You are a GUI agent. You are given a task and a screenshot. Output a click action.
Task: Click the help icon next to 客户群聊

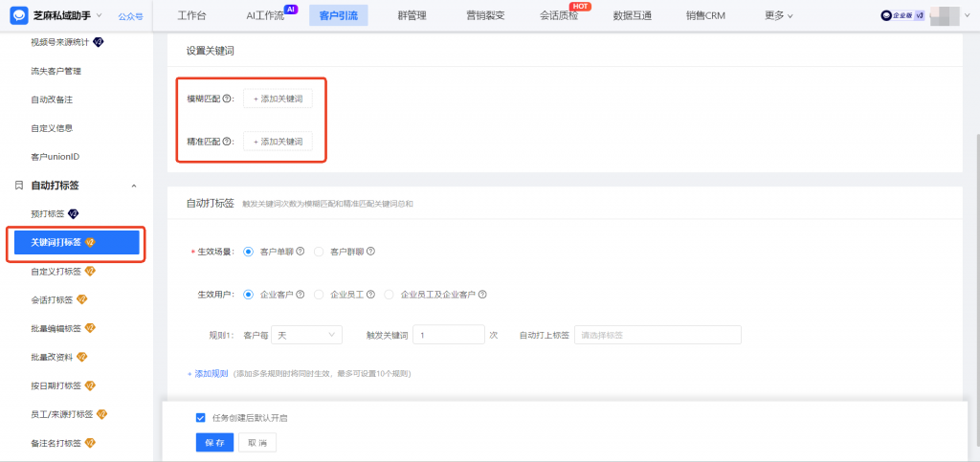click(370, 252)
